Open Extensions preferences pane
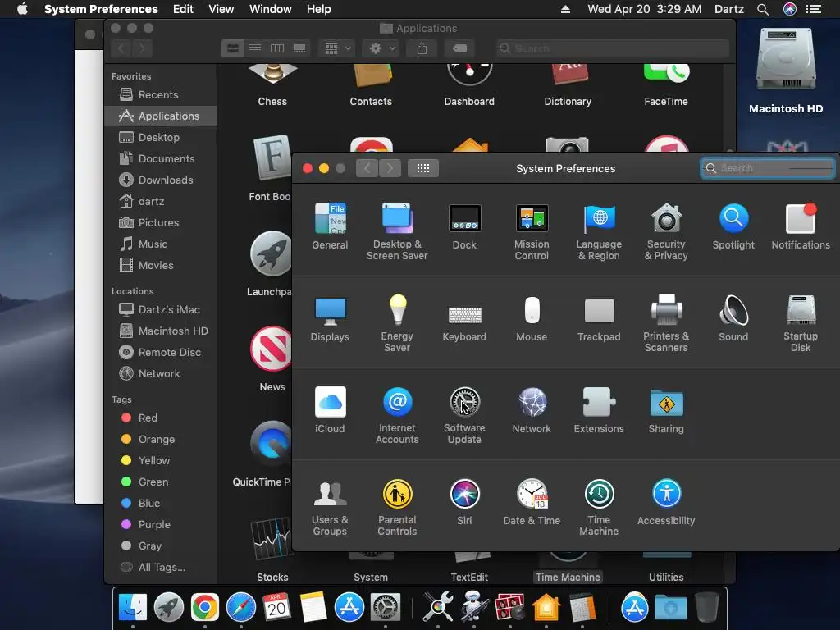This screenshot has width=840, height=630. [x=599, y=410]
